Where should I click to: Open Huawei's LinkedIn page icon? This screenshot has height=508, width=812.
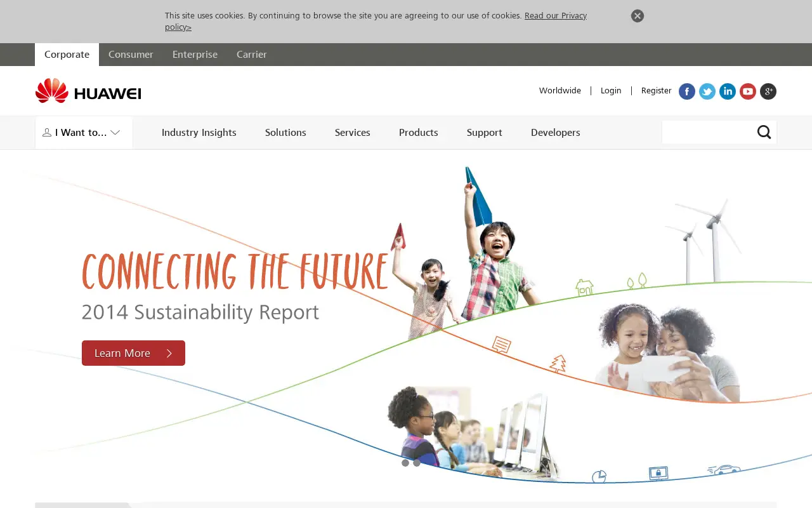click(728, 91)
